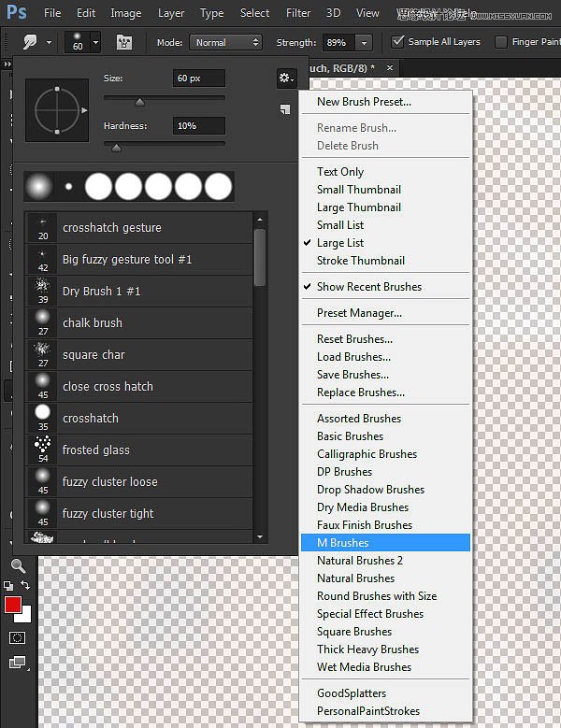Select the frosted glass brush preset

tap(139, 450)
